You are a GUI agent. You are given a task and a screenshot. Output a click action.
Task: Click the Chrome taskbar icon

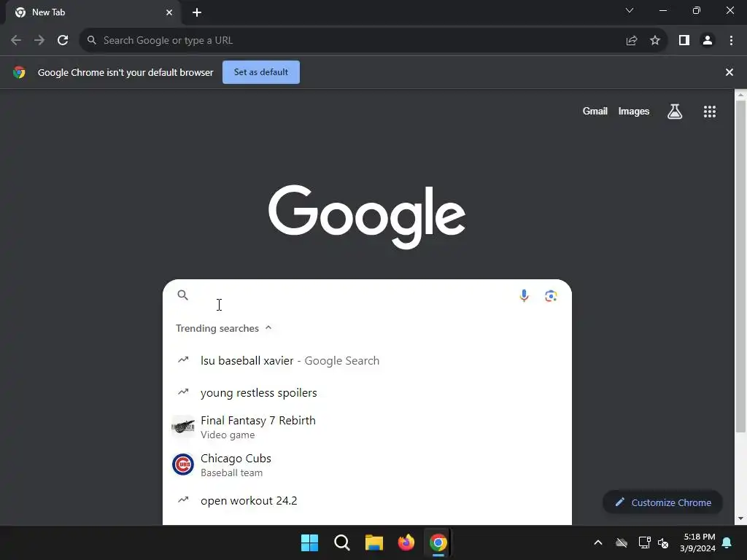438,542
